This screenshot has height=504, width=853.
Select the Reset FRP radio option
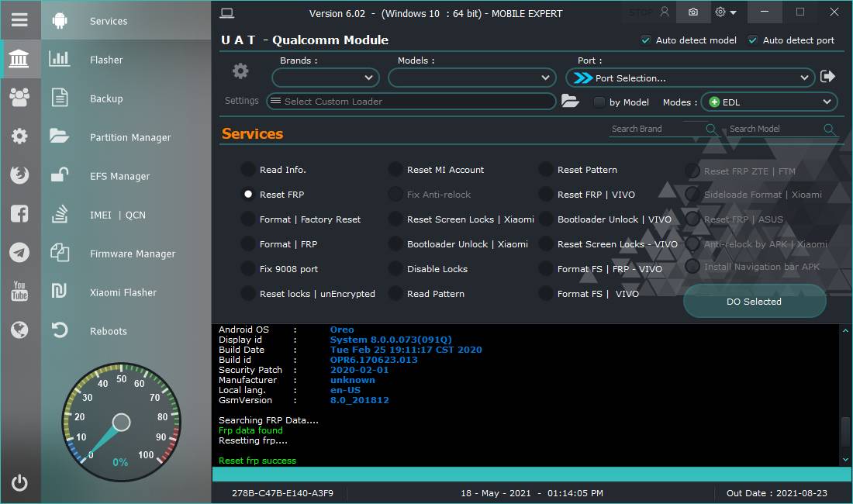248,194
